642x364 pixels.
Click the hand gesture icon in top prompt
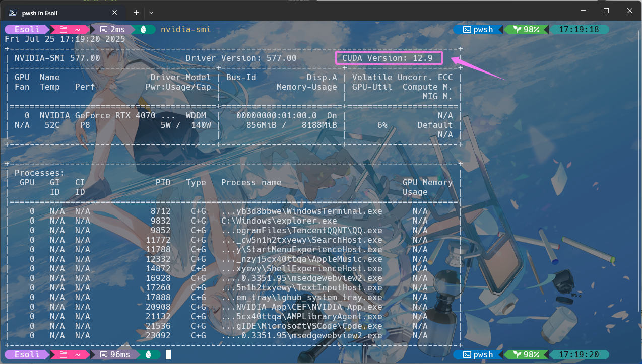[x=144, y=29]
